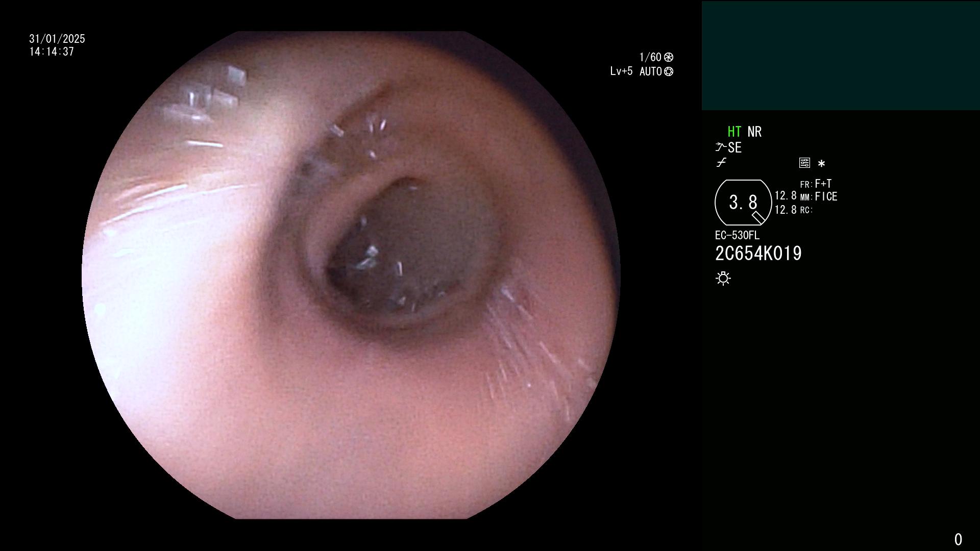Image resolution: width=980 pixels, height=551 pixels.
Task: Click the asterisk indicator icon
Action: pos(821,164)
